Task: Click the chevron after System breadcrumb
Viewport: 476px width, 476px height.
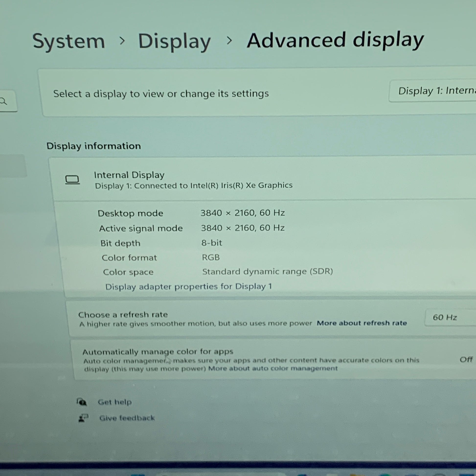Action: 122,41
